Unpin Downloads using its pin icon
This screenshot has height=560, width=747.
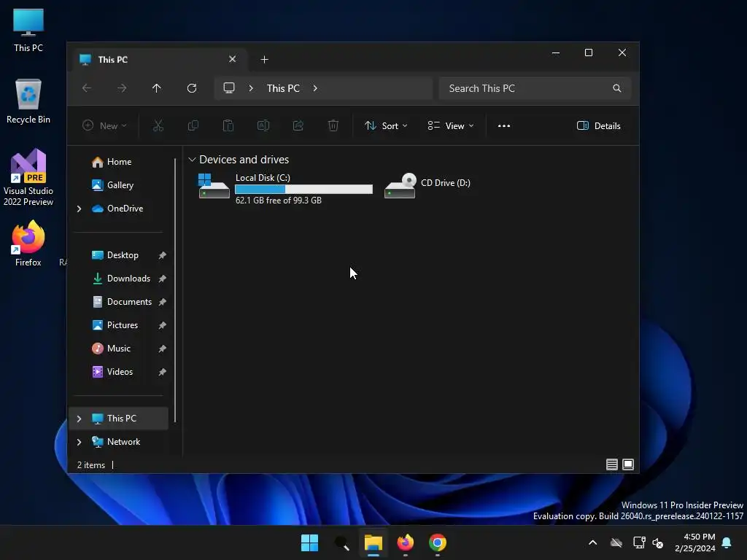163,279
